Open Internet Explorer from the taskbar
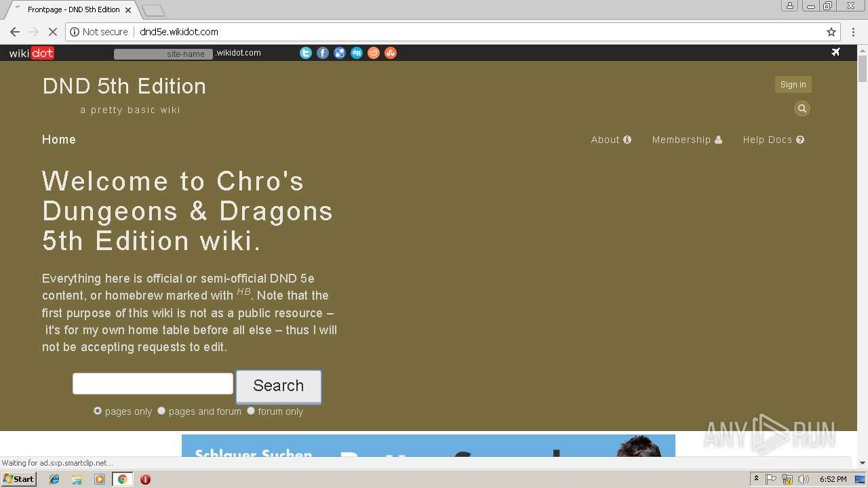868x488 pixels. click(54, 479)
